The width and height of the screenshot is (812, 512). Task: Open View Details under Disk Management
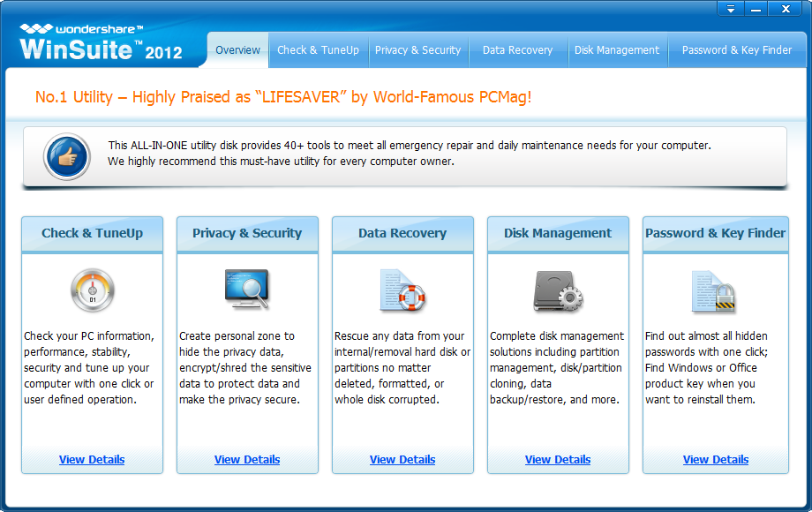click(558, 460)
